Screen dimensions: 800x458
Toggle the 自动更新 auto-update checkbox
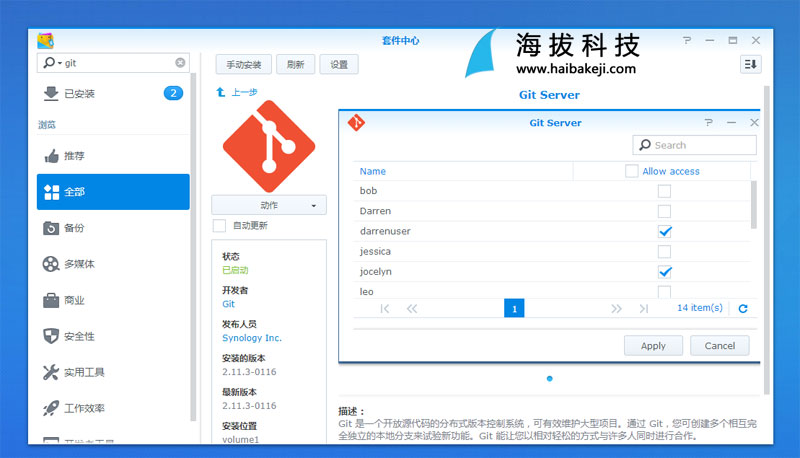(x=219, y=225)
